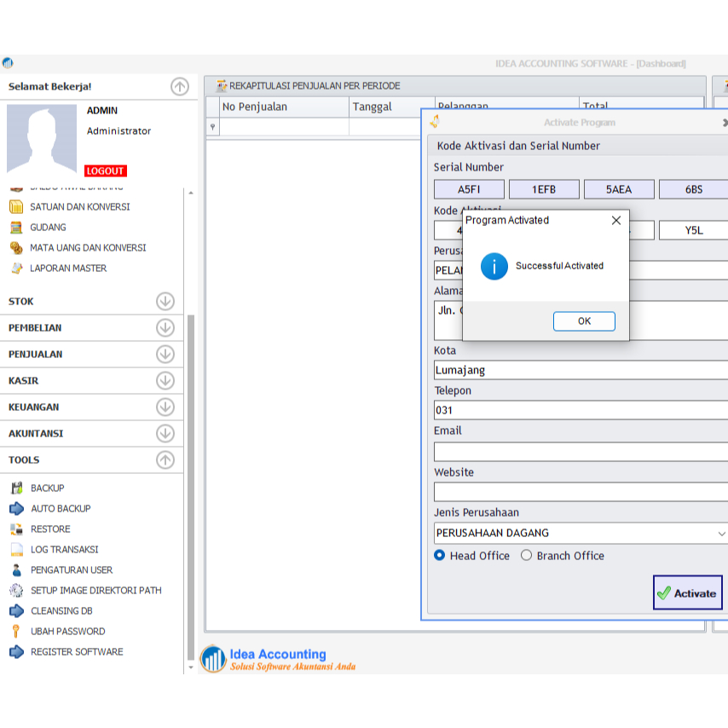Collapse the TOOLS section
This screenshot has width=728, height=728.
[x=165, y=460]
